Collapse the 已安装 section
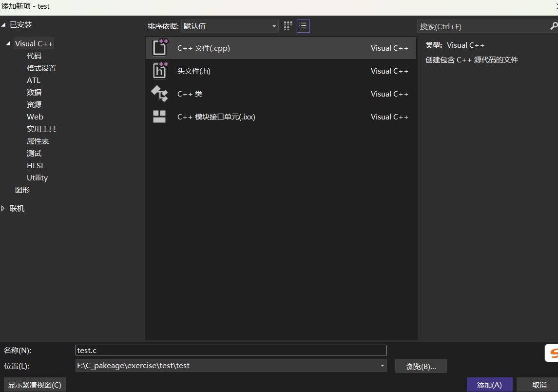Image resolution: width=558 pixels, height=392 pixels. point(3,24)
